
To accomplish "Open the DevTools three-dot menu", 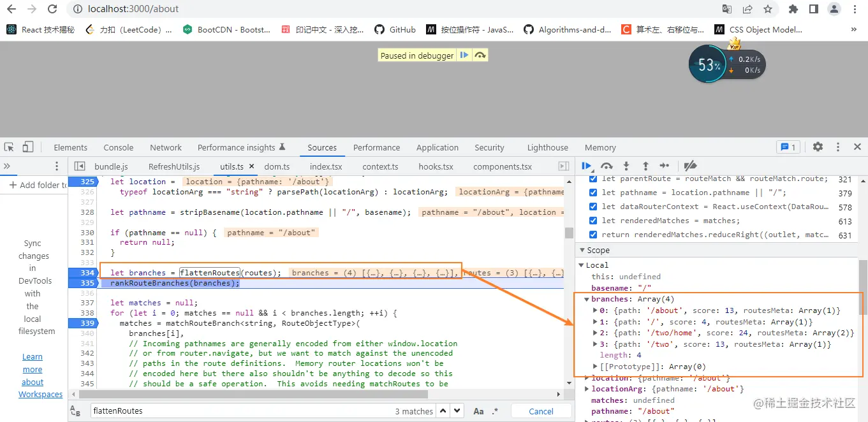I will (838, 147).
